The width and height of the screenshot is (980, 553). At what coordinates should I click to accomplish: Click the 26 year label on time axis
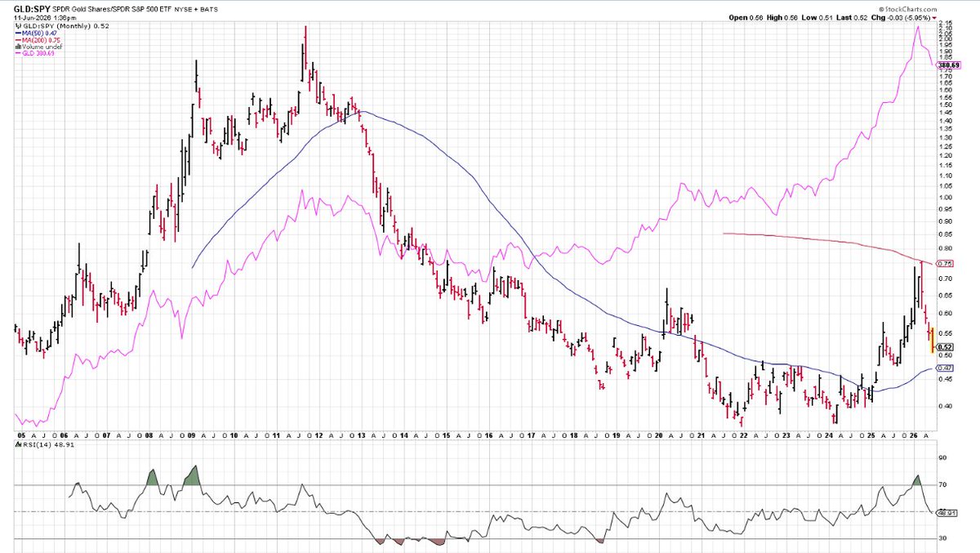point(914,436)
